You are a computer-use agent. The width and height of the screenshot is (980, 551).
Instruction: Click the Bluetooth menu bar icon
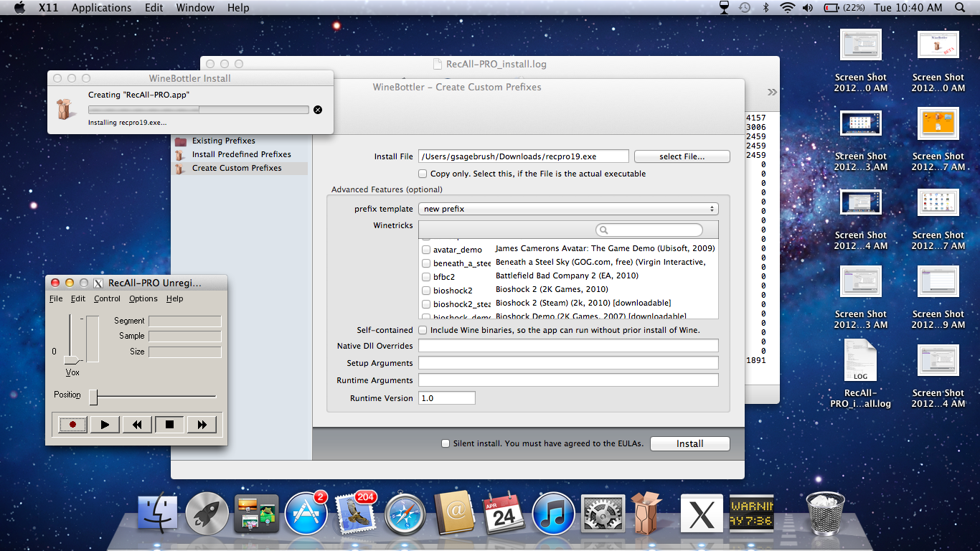click(x=765, y=8)
